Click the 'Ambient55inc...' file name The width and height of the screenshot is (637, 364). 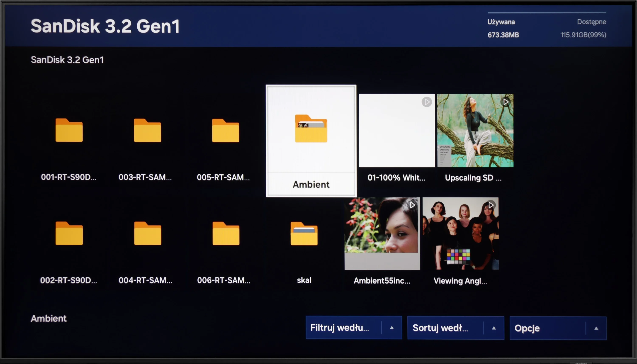pos(382,281)
